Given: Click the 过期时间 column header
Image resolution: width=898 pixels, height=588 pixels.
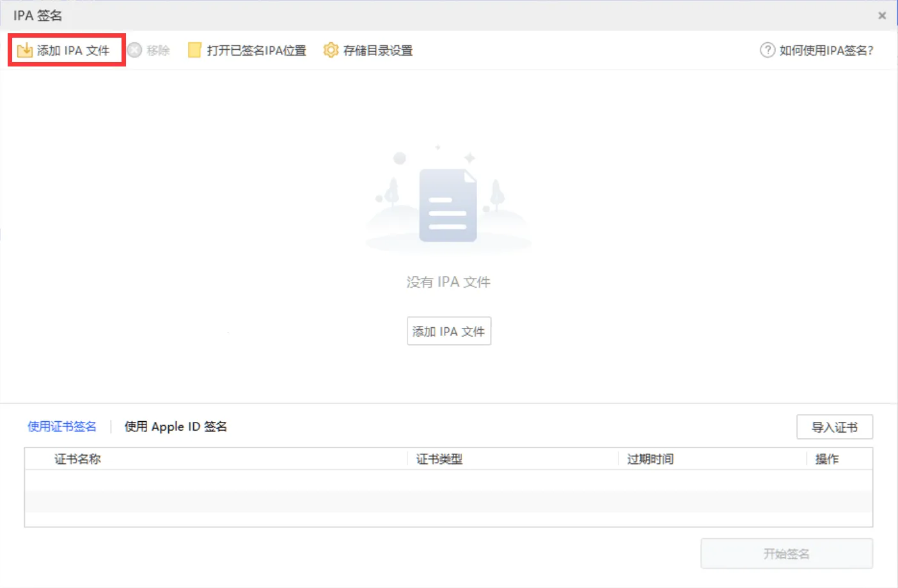Looking at the screenshot, I should [x=650, y=459].
